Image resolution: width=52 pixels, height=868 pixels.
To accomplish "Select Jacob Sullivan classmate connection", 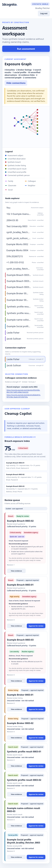I will 25,366.
